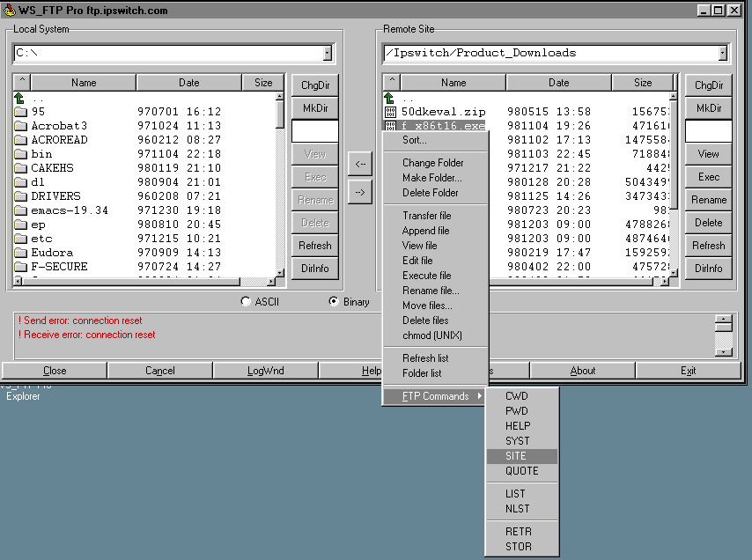Click the WS_FTP Pro title bar app icon

(9, 10)
